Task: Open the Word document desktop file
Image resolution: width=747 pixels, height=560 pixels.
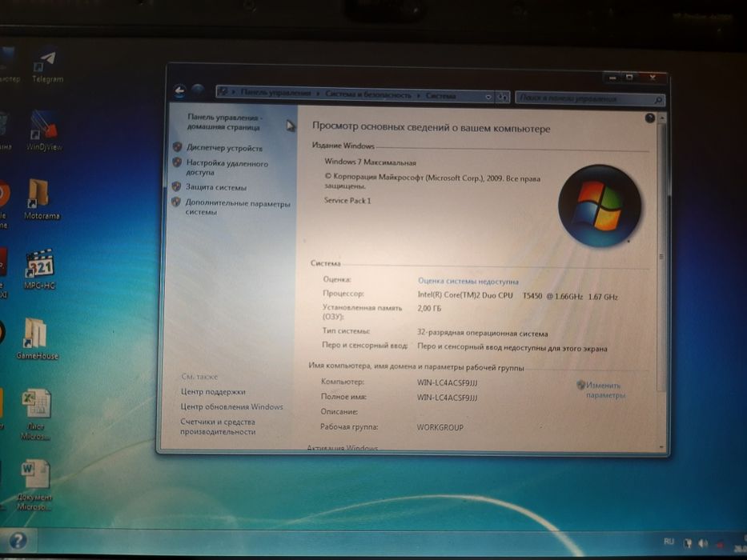Action: coord(34,485)
